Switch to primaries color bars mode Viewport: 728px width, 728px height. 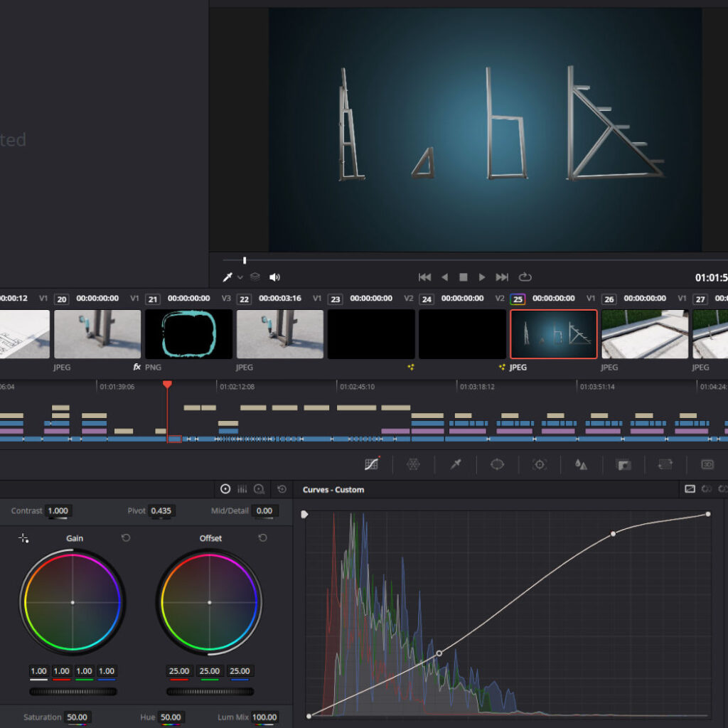click(242, 489)
